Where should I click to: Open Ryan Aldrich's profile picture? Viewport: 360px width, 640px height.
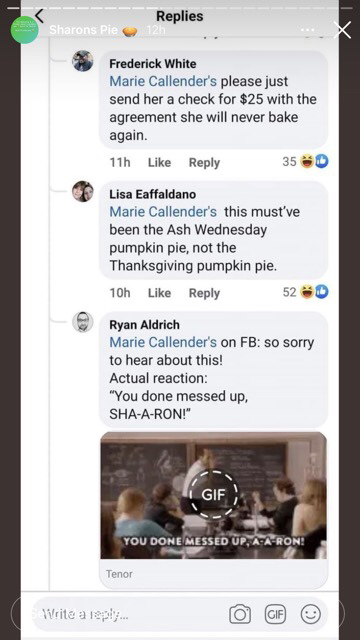(83, 322)
